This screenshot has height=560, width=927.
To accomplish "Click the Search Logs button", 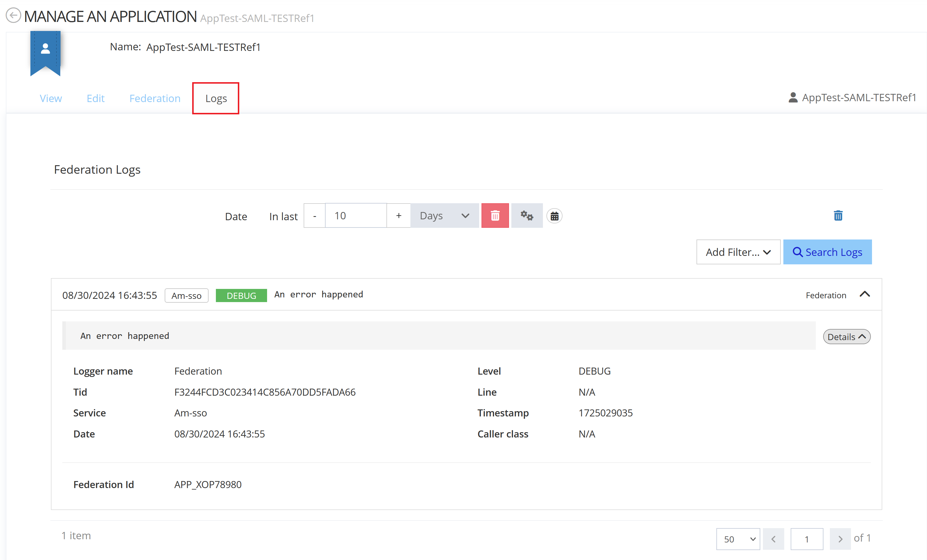I will tap(827, 252).
